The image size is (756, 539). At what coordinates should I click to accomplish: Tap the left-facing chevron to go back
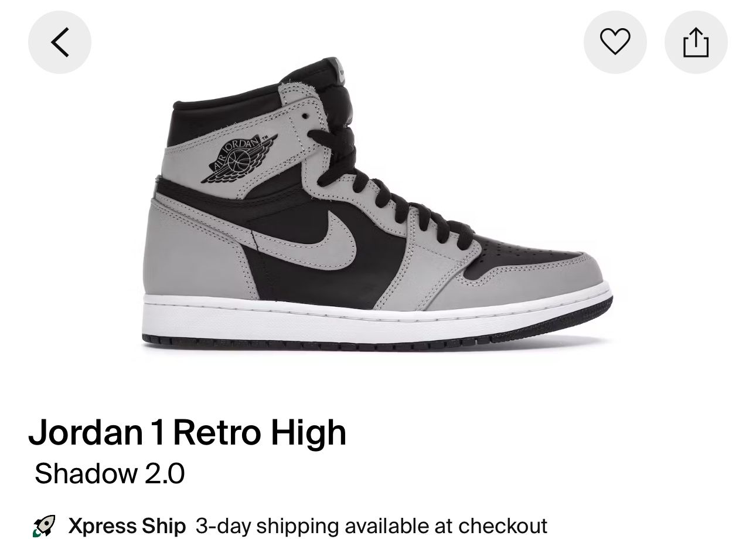[60, 42]
